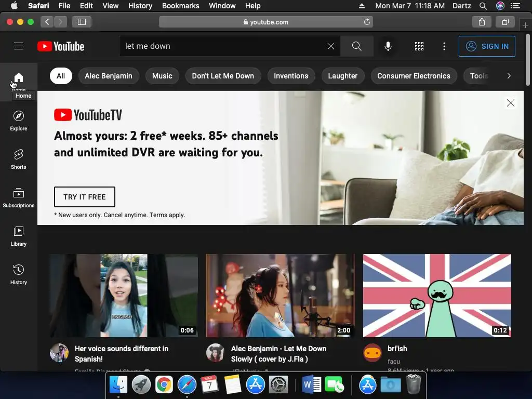Open the Window menu
This screenshot has height=399, width=532.
pos(222,6)
